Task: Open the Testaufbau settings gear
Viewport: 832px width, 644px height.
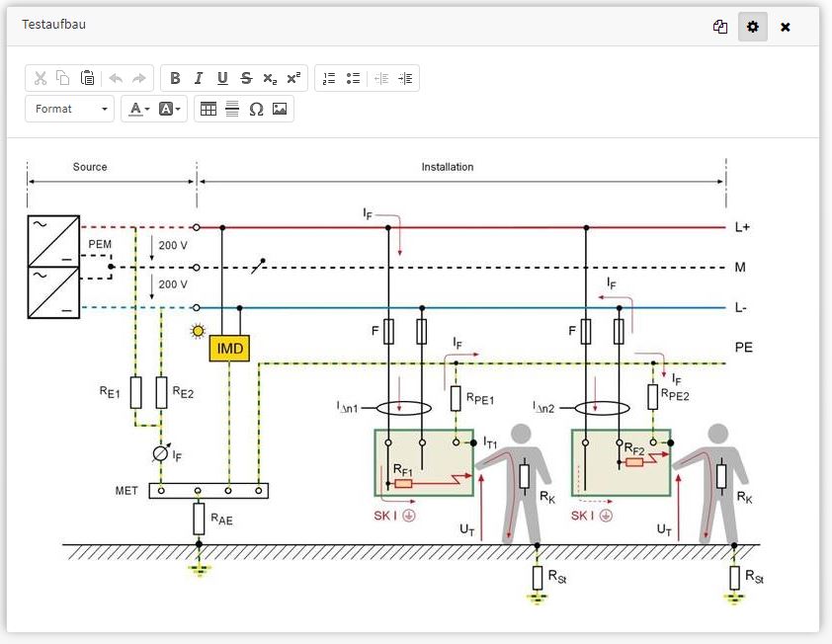Action: click(x=753, y=27)
